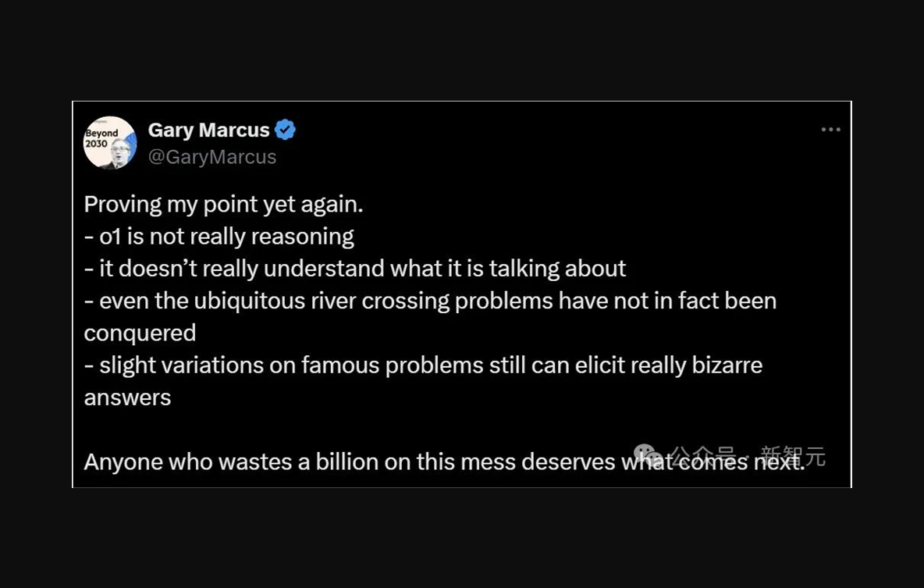924x588 pixels.
Task: Click the "o1 is not really reasoning" line
Action: [226, 237]
